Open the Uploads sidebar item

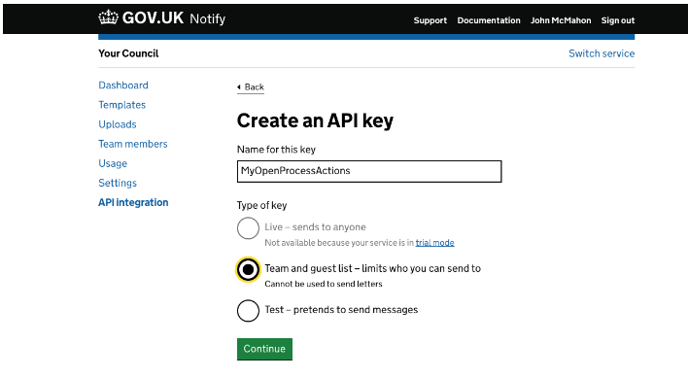pyautogui.click(x=117, y=124)
